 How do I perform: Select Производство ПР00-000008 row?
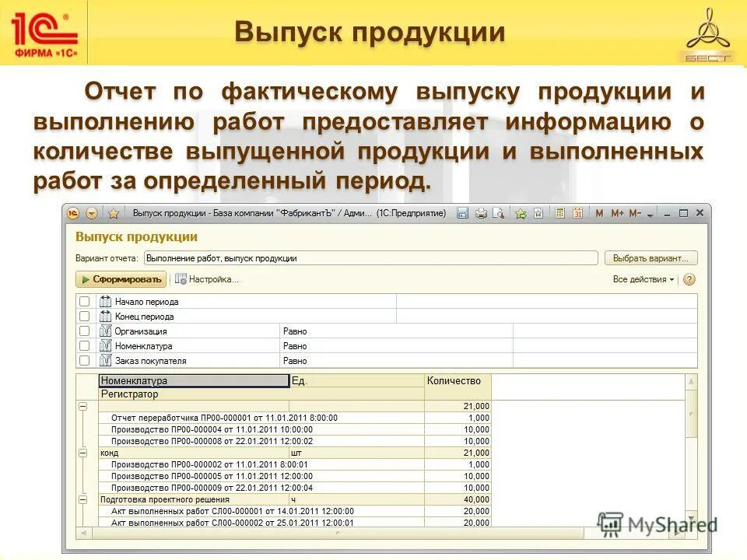click(294, 441)
